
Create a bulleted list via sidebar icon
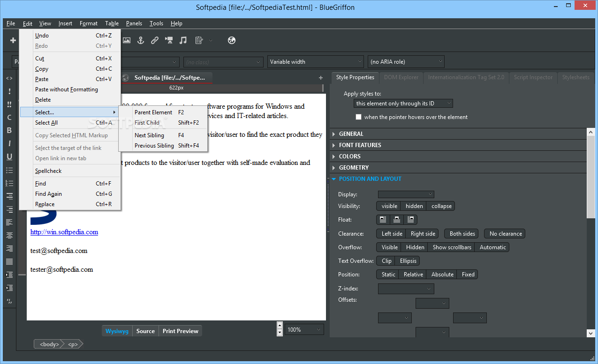(9, 170)
